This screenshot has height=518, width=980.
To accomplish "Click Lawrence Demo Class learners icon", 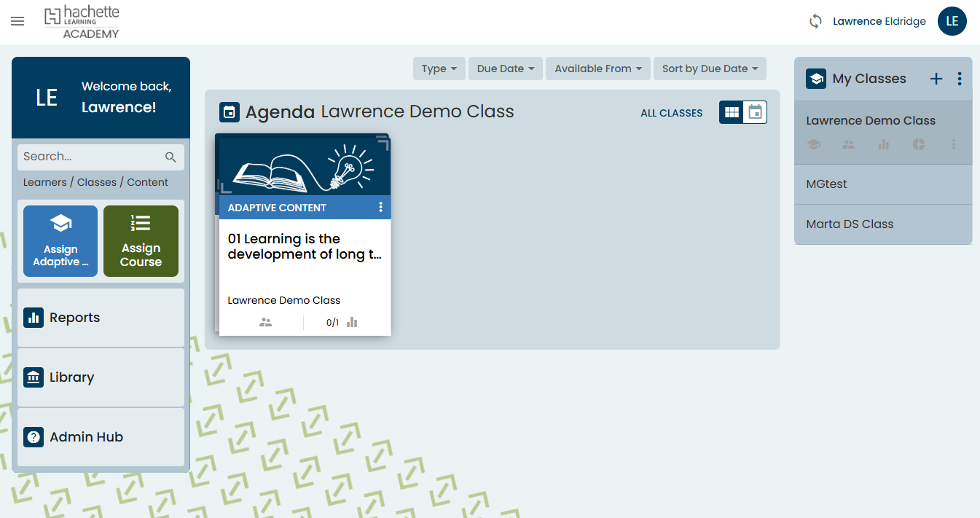I will [848, 144].
